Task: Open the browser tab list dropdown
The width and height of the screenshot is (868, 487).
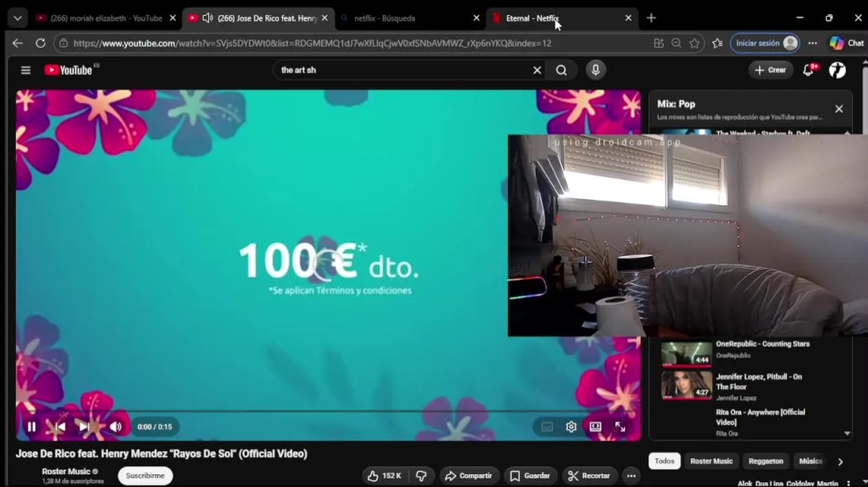Action: 18,18
